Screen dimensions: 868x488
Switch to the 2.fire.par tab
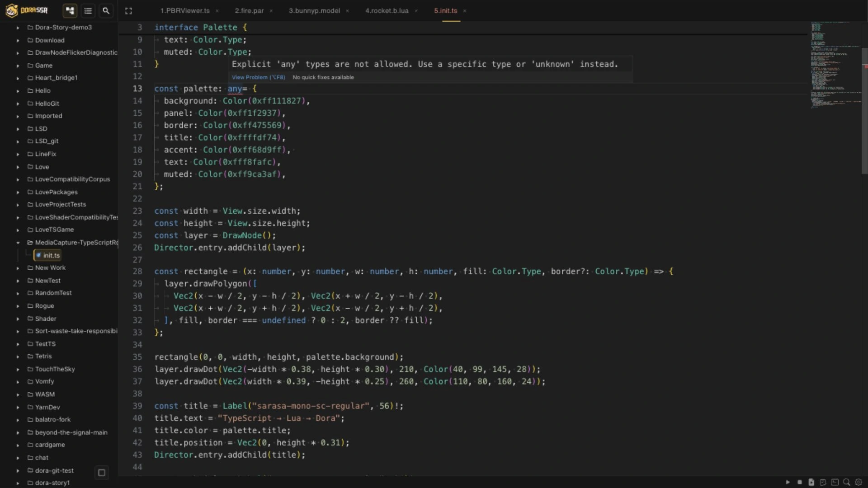click(249, 10)
